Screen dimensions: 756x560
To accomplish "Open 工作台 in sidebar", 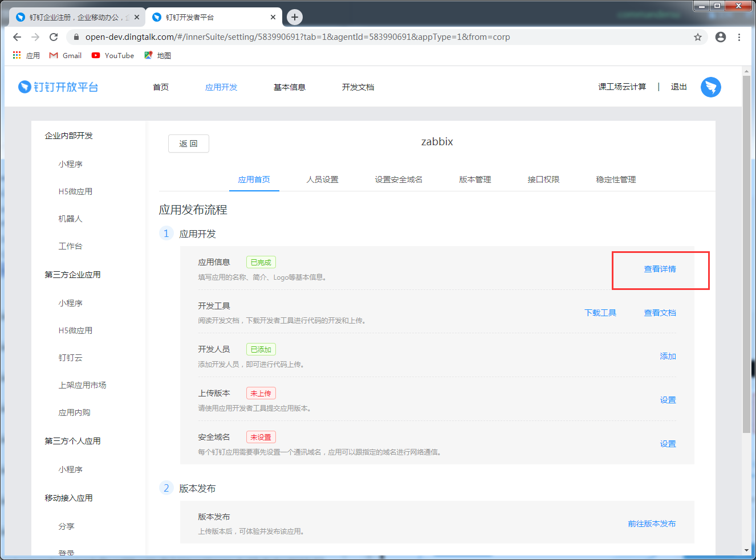I will point(71,246).
